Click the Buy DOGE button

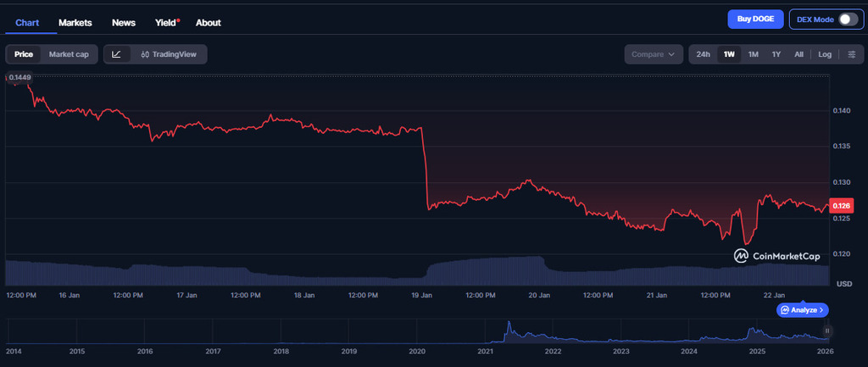click(x=754, y=19)
